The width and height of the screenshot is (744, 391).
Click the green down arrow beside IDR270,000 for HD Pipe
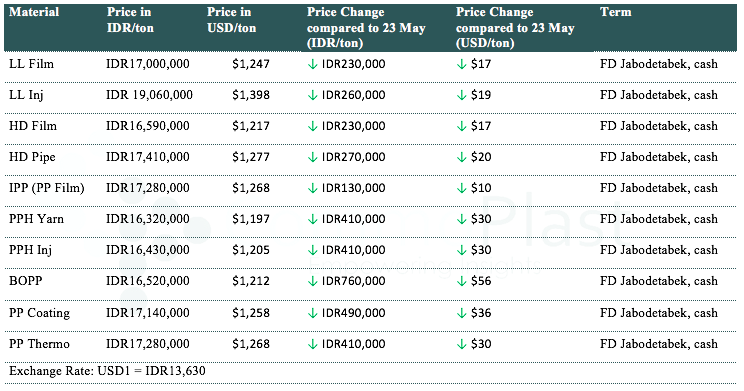pyautogui.click(x=312, y=157)
